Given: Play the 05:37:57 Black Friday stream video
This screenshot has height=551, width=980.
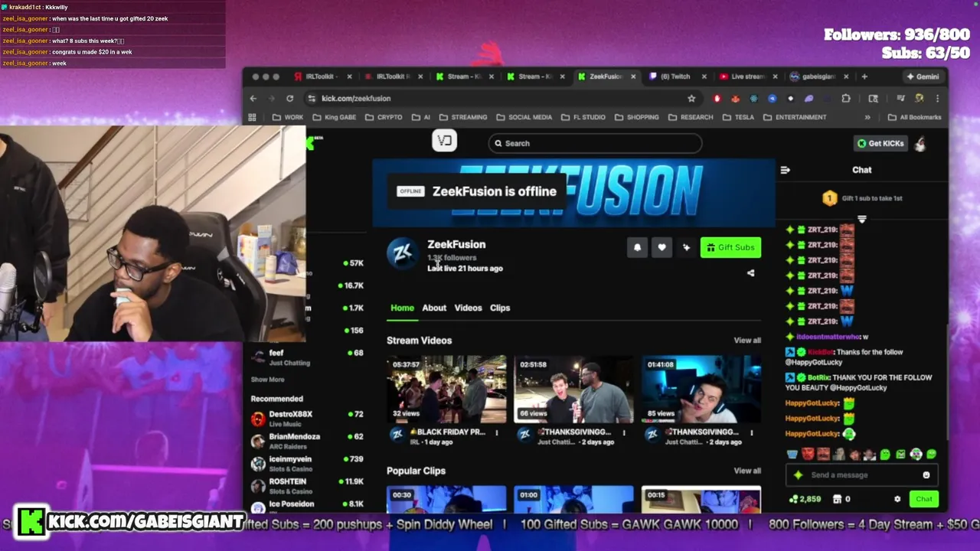Looking at the screenshot, I should pyautogui.click(x=446, y=389).
